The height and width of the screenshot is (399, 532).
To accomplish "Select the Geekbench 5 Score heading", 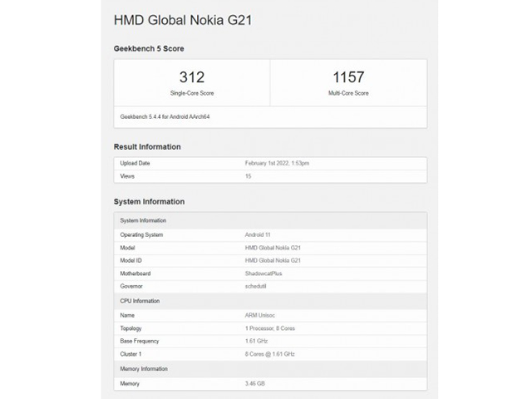I will click(149, 48).
